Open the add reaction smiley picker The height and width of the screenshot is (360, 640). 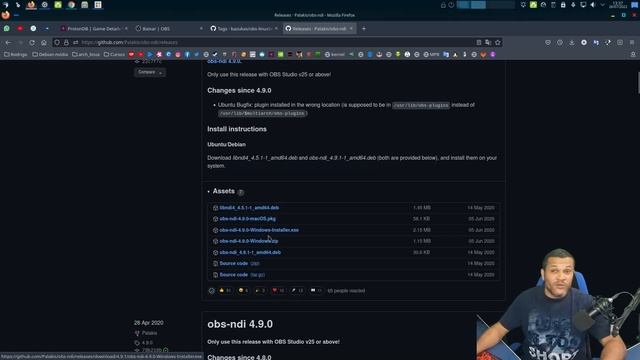(x=211, y=291)
